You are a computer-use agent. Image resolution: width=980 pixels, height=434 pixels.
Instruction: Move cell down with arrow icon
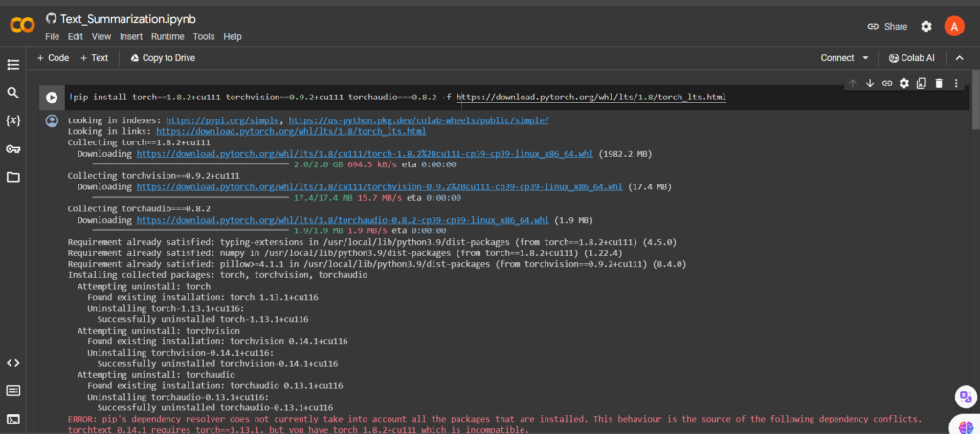click(x=869, y=83)
